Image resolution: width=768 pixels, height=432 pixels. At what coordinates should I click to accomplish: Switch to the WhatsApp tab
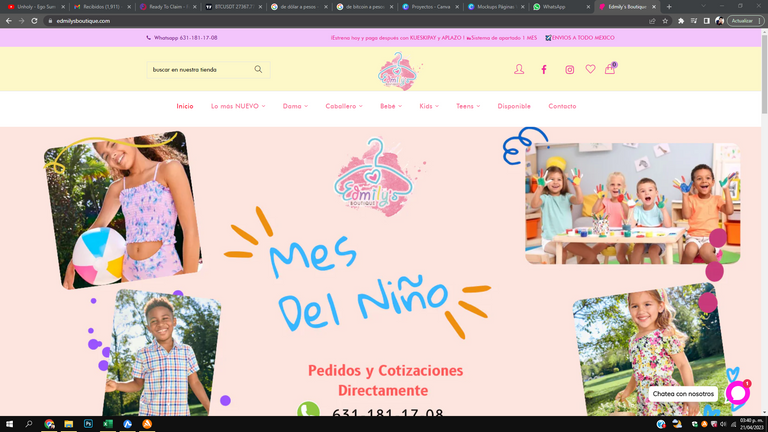coord(561,7)
